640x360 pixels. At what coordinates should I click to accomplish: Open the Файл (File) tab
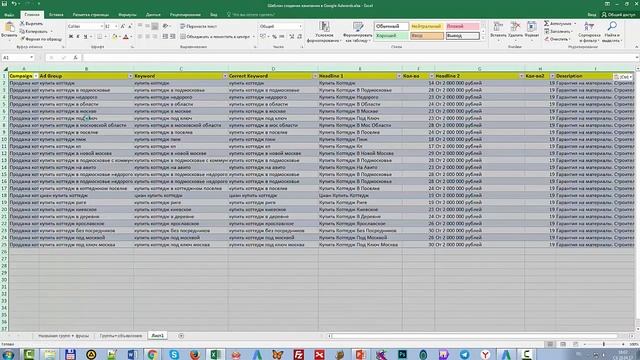(9, 15)
